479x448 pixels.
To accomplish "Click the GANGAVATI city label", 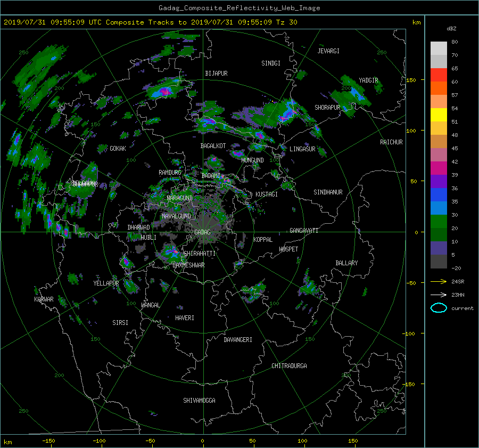I will coord(304,231).
